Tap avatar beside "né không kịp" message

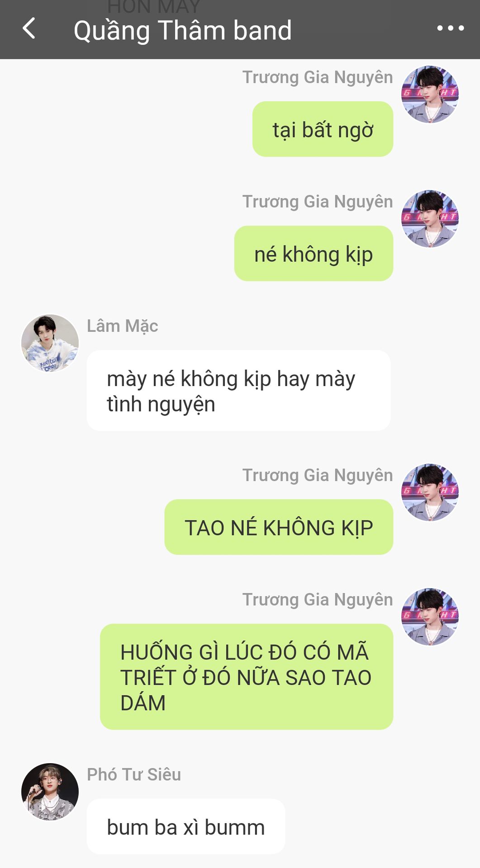click(x=430, y=219)
